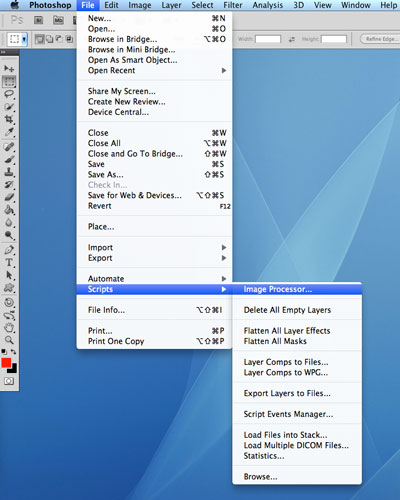
Task: Select the Custom Shape tool
Action: (x=9, y=288)
